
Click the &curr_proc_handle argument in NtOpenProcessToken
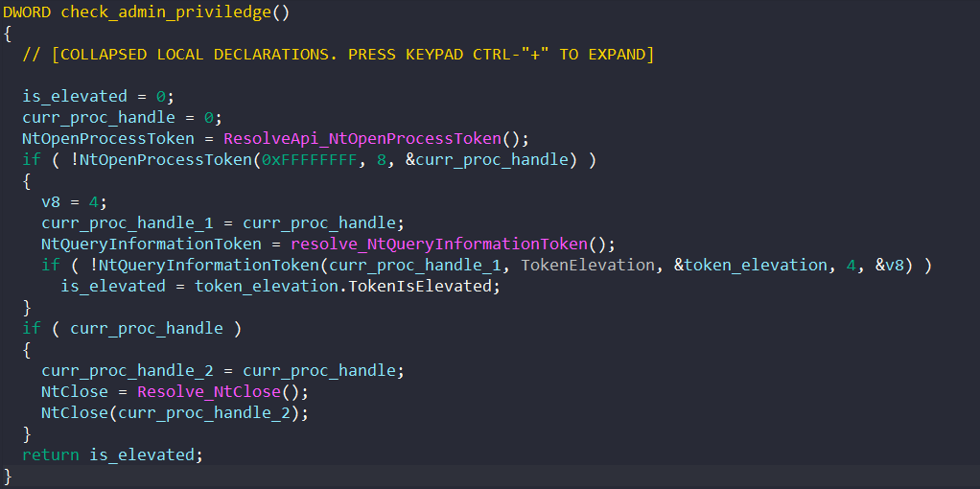coord(487,159)
